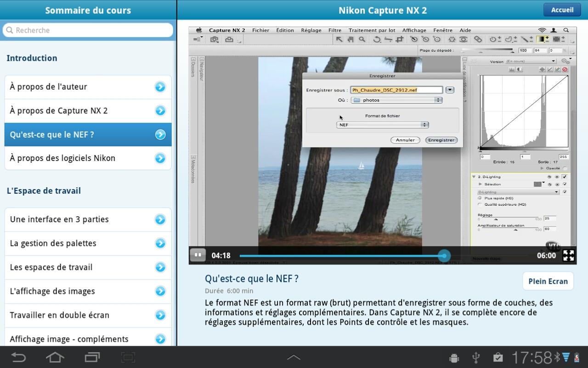This screenshot has width=588, height=368.
Task: Select the "Qualité supérieure (HQ)" radio button
Action: tap(480, 204)
